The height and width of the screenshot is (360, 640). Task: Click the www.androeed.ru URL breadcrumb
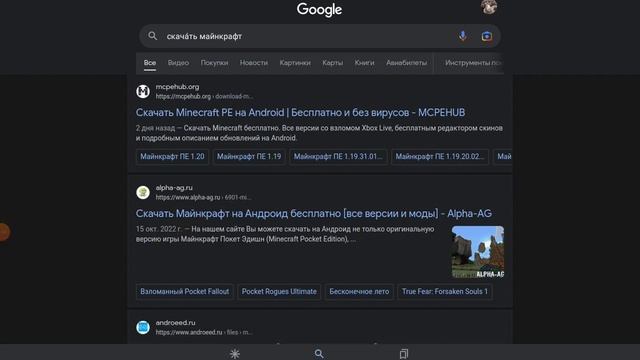[x=204, y=333]
